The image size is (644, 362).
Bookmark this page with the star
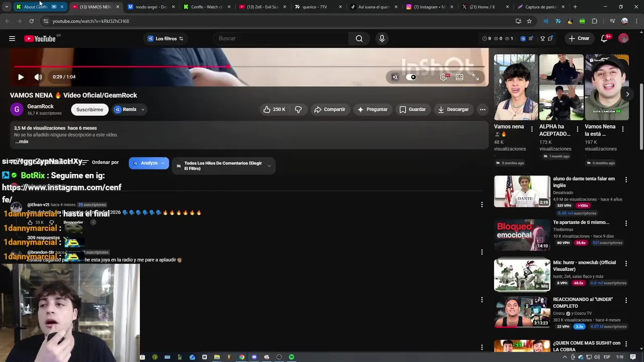point(529,21)
